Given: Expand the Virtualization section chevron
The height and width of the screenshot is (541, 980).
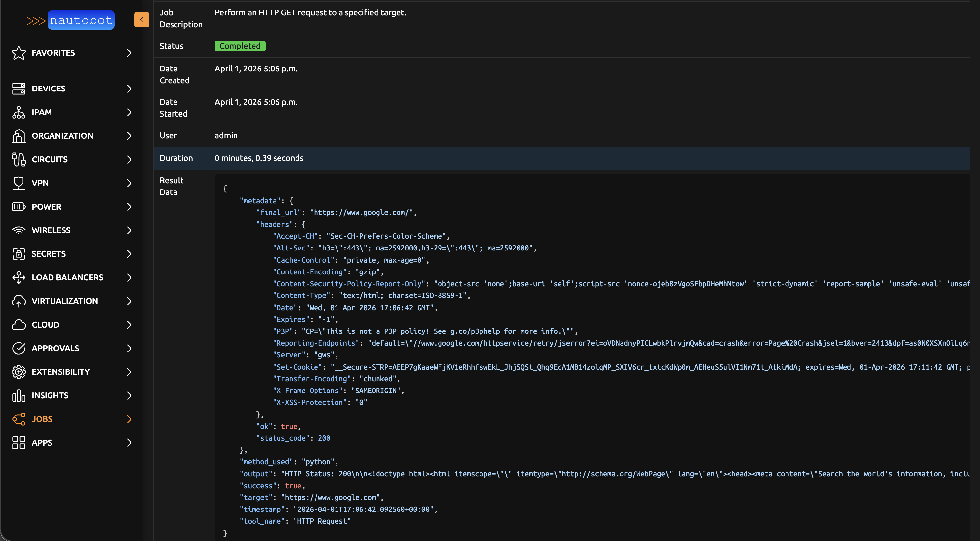Looking at the screenshot, I should pyautogui.click(x=129, y=301).
